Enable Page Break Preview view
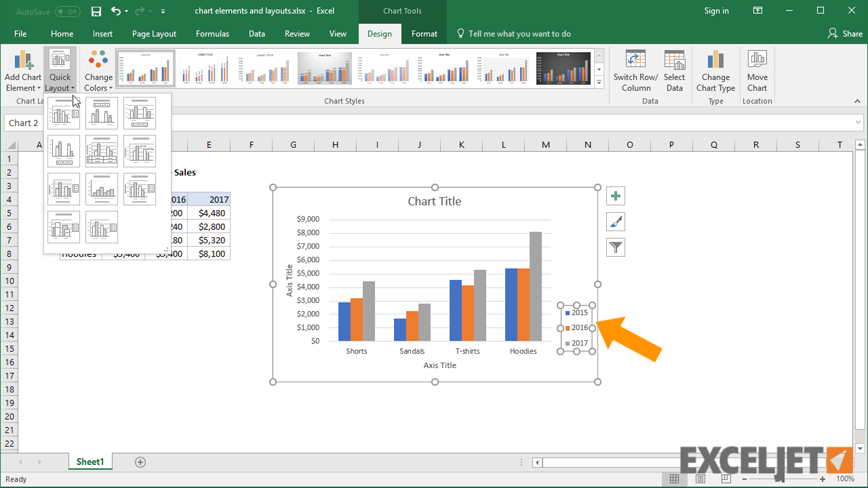 pyautogui.click(x=726, y=479)
